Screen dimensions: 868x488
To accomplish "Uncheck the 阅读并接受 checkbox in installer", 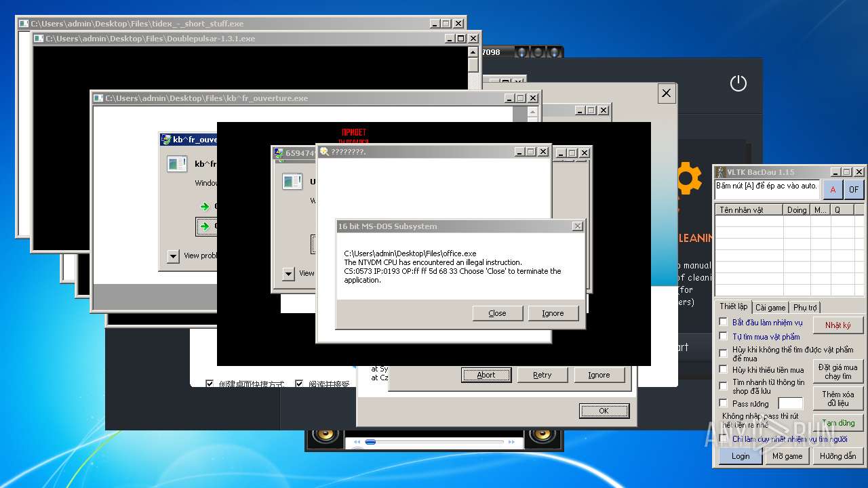I will 299,384.
